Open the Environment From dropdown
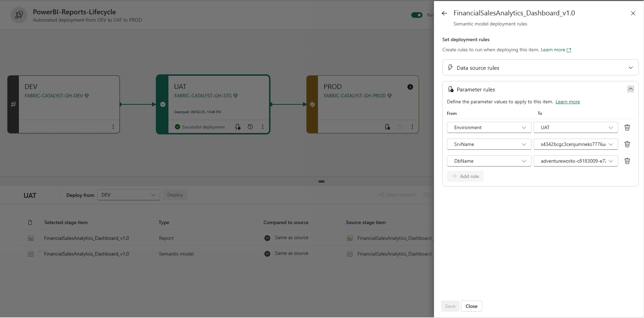Screen dimensions: 644x318 point(489,127)
